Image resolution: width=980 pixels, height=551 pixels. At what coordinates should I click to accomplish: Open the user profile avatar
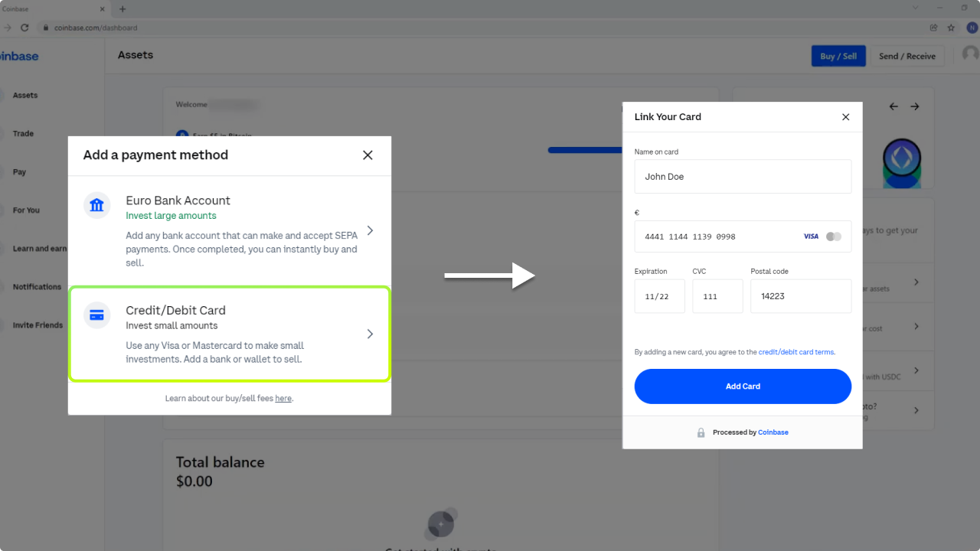tap(971, 54)
